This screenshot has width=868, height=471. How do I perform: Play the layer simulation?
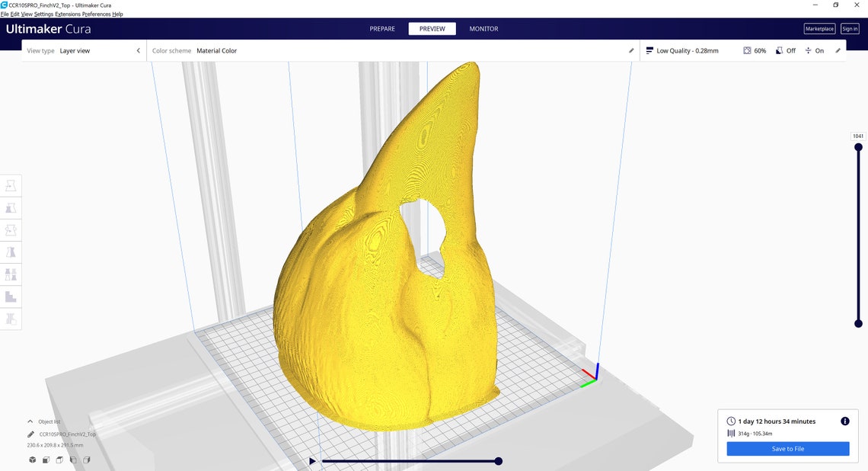[x=312, y=461]
